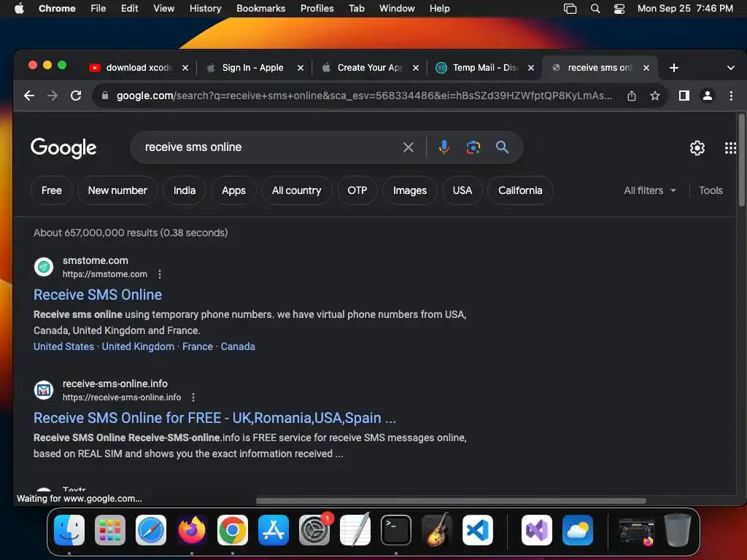
Task: Open the United Kingdom sitelink
Action: pyautogui.click(x=138, y=346)
